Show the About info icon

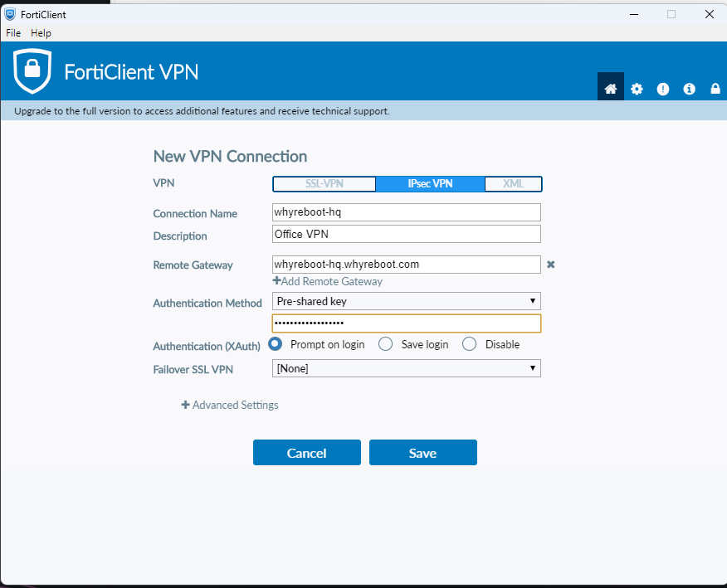pos(690,89)
